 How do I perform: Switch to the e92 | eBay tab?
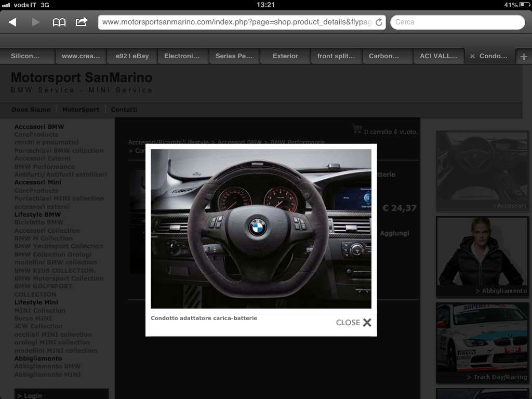132,56
